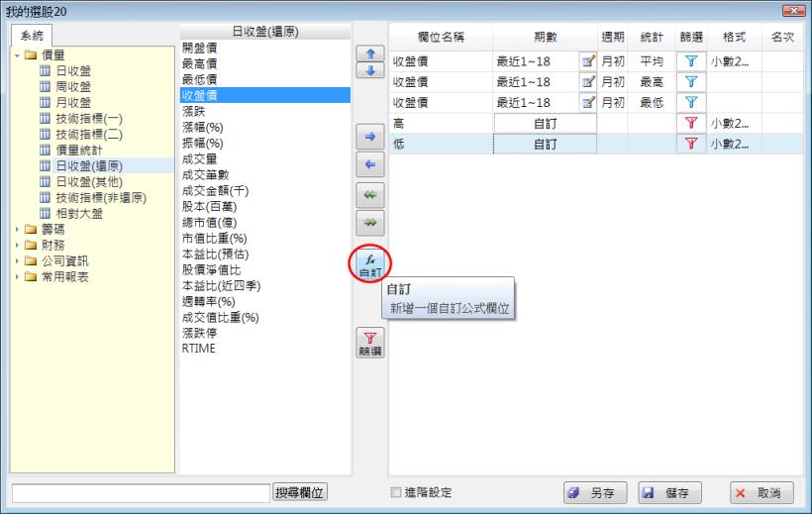Add a custom formula column with 自訂 fx button
812x514 pixels.
pos(370,264)
